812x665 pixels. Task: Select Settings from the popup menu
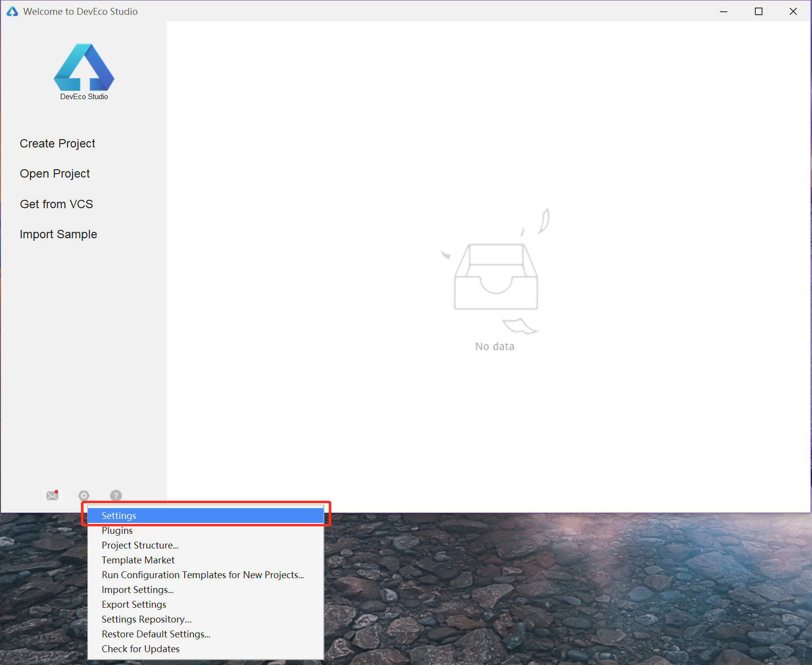click(x=205, y=516)
